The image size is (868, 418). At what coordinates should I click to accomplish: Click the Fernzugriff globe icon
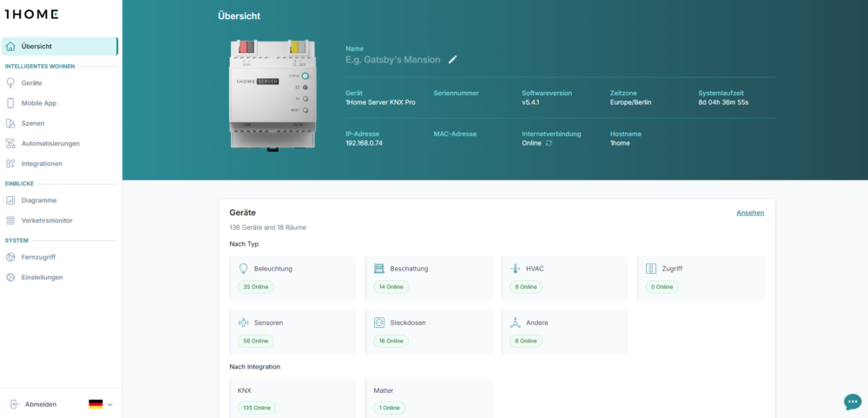coord(10,257)
